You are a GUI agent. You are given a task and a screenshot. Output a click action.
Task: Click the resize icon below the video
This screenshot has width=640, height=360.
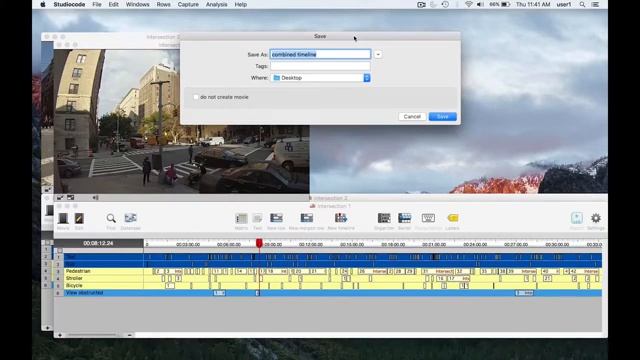tap(60, 198)
